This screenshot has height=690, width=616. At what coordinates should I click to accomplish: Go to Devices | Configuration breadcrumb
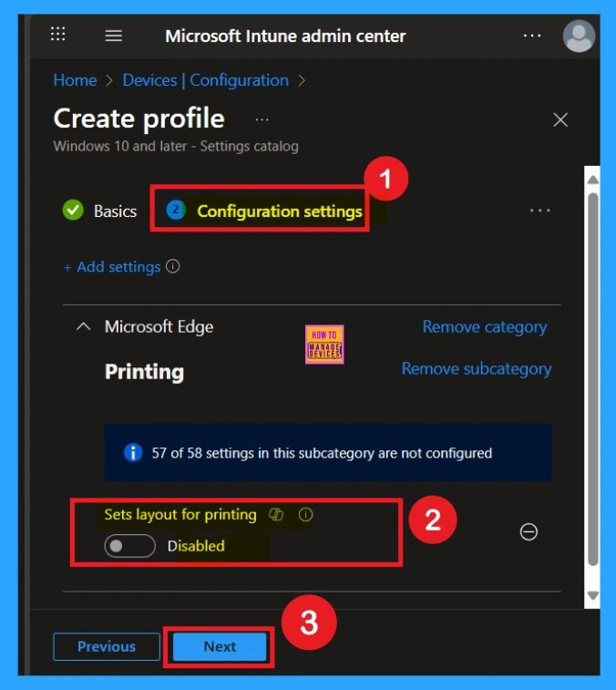click(205, 80)
